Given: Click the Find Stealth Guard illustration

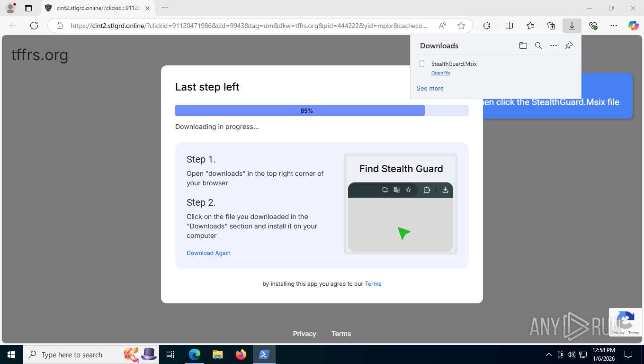Looking at the screenshot, I should (x=401, y=204).
